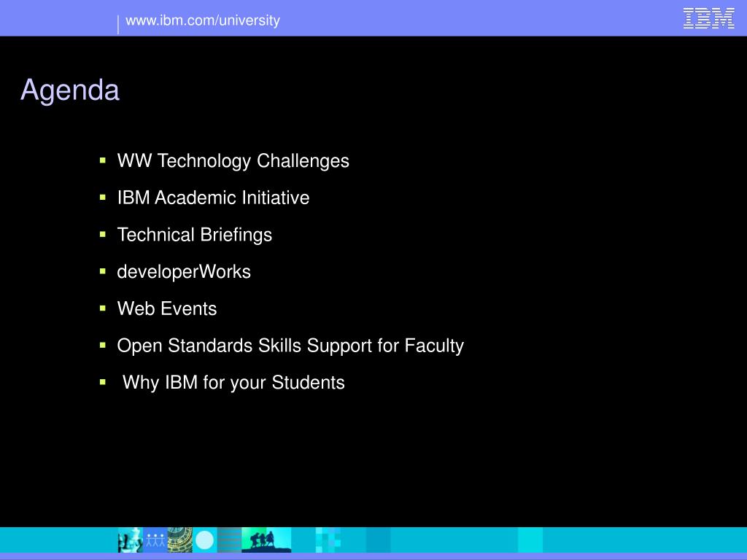Click 'Open Standards Skills Support for Faculty'
Image resolution: width=747 pixels, height=560 pixels.
[x=290, y=346]
